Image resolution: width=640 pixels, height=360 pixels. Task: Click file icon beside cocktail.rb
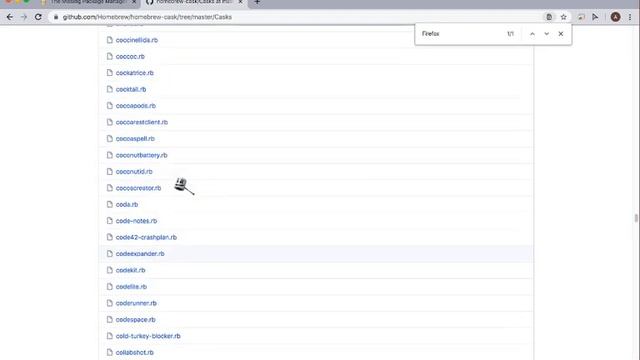click(x=109, y=89)
